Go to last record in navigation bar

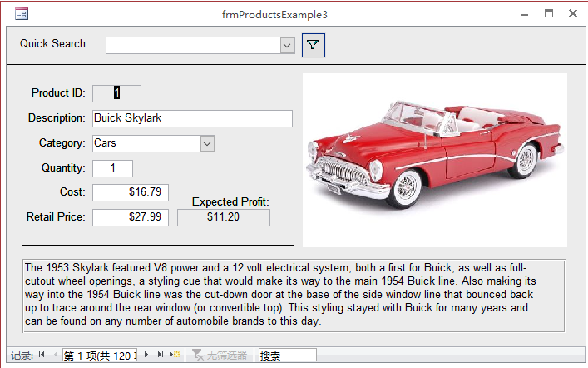click(x=161, y=355)
